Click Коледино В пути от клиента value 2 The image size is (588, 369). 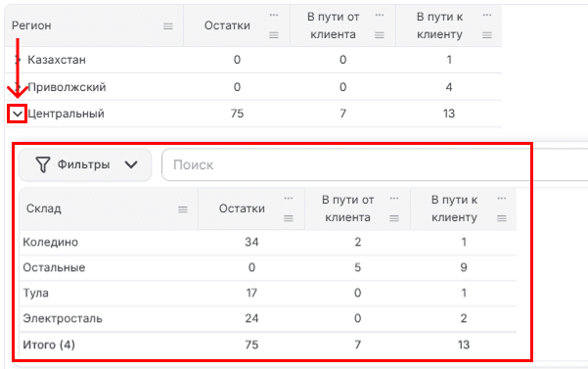click(357, 243)
